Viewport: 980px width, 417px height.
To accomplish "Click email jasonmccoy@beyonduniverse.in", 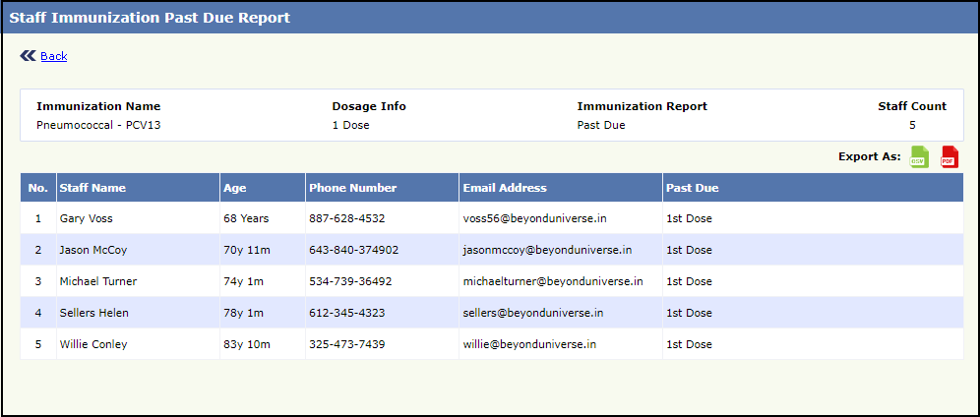I will click(x=547, y=250).
